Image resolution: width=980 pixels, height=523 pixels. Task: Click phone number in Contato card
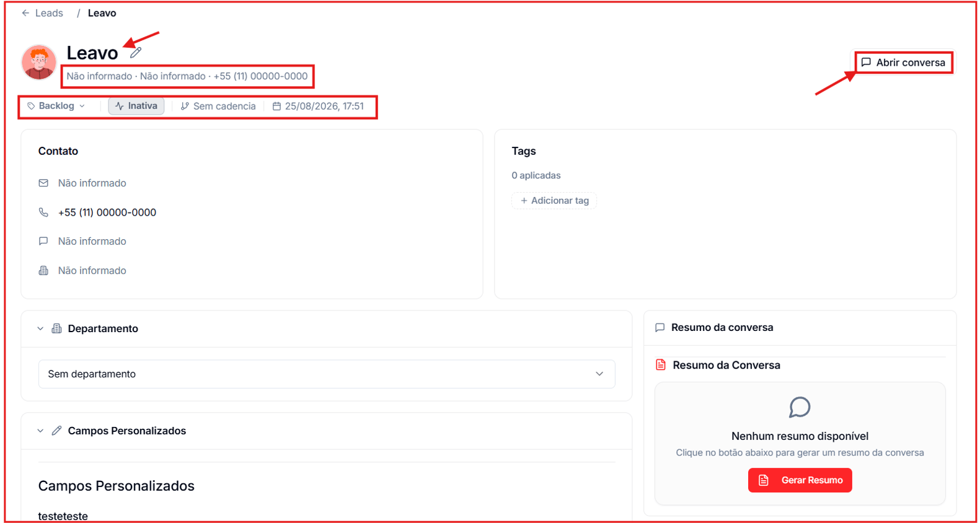[x=107, y=212]
